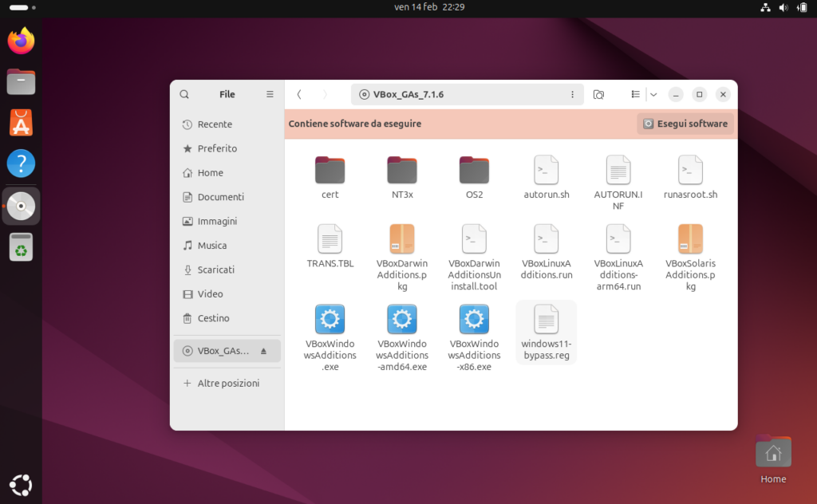Open the search icon in Files sidebar
The image size is (817, 504).
pos(184,94)
